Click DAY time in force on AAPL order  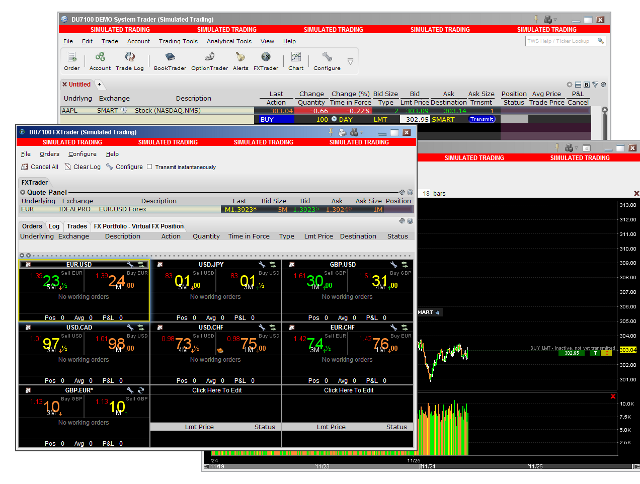345,119
